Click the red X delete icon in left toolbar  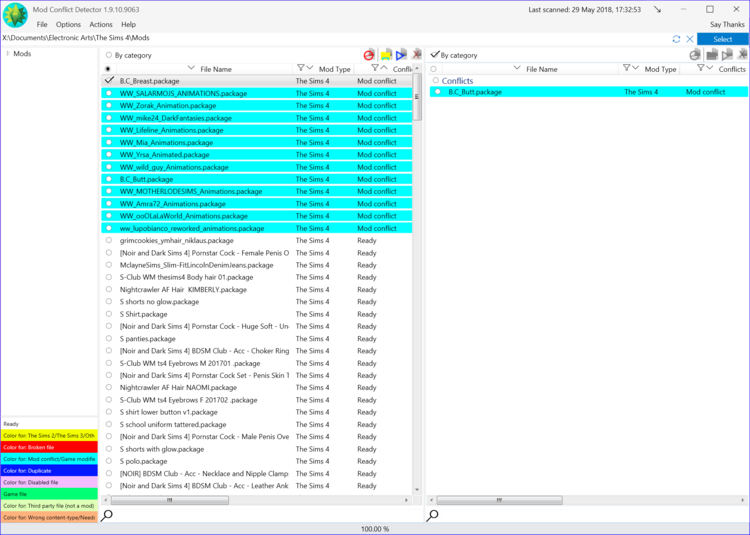tap(417, 55)
